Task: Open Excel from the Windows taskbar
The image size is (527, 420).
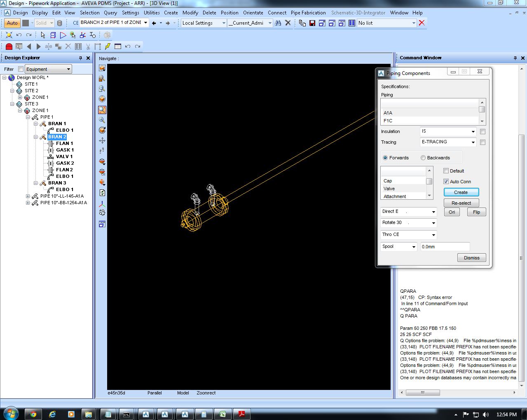Action: 223,414
